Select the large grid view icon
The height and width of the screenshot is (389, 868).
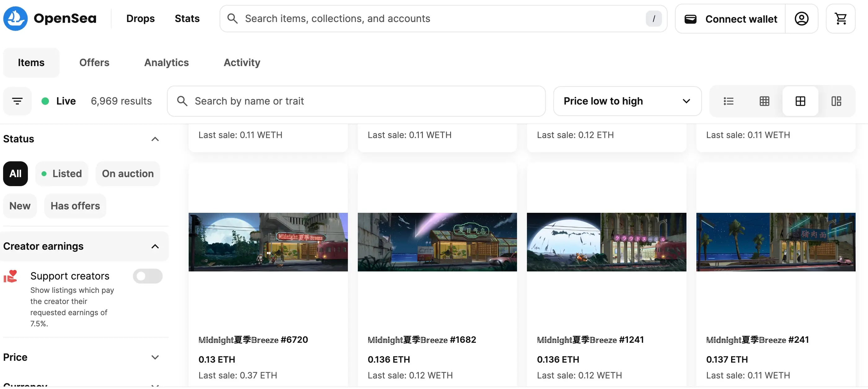800,101
